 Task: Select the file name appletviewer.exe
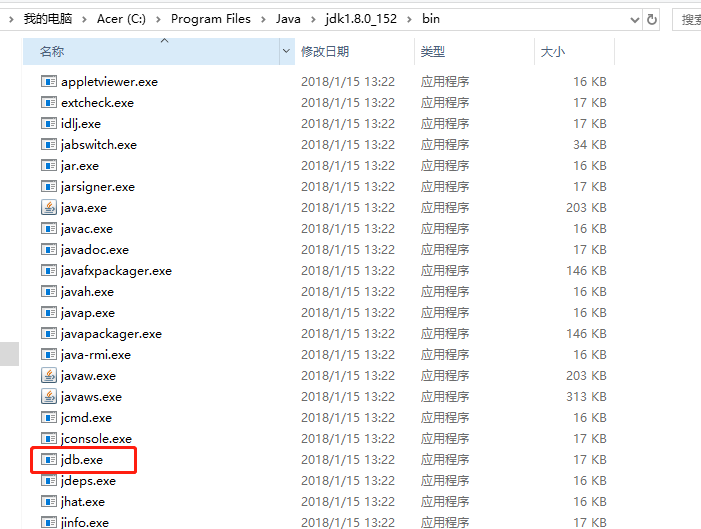point(110,82)
